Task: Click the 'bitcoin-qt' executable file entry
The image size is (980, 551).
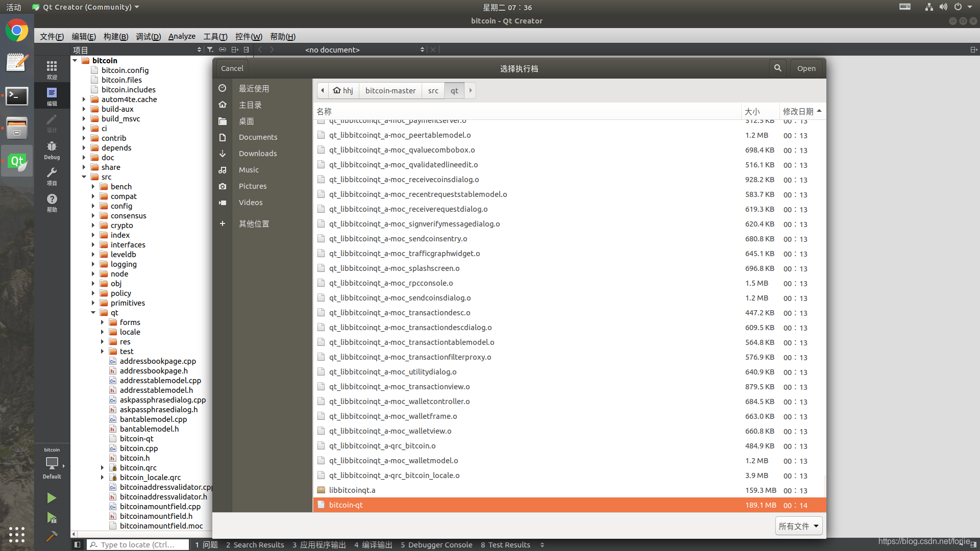Action: click(x=345, y=505)
